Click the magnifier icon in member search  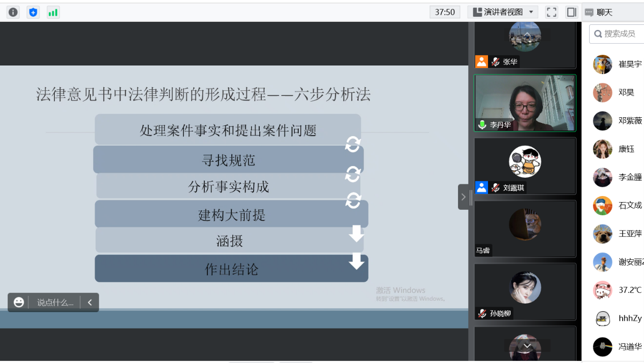point(598,34)
